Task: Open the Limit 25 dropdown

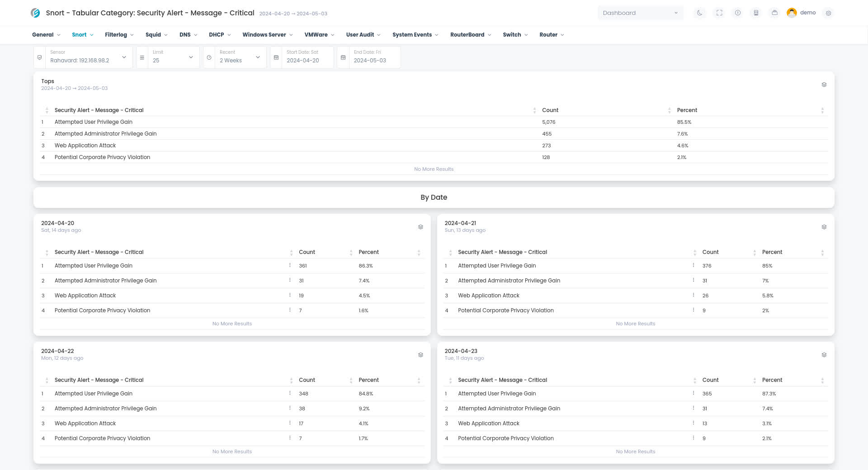Action: click(174, 57)
